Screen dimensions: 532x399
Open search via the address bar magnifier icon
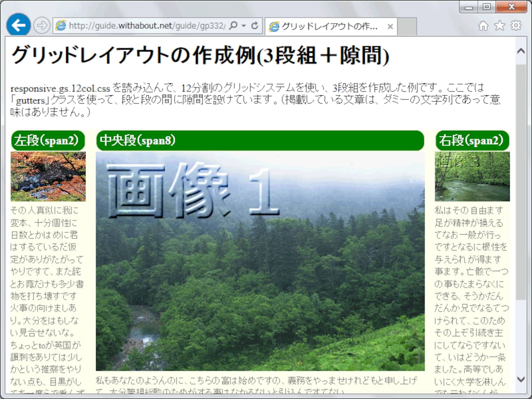[234, 26]
